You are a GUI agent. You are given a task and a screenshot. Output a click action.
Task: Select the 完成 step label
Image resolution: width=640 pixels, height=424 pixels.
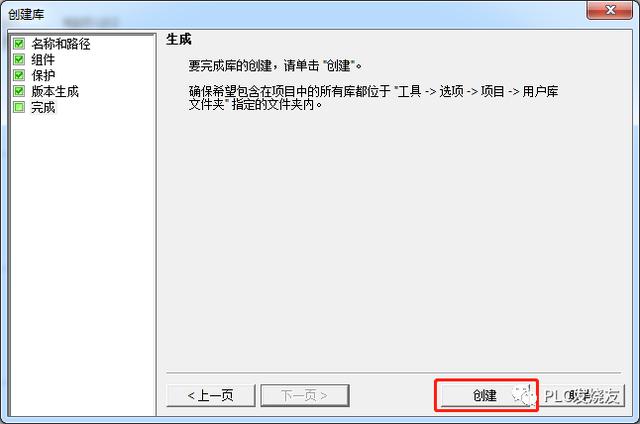tap(43, 107)
